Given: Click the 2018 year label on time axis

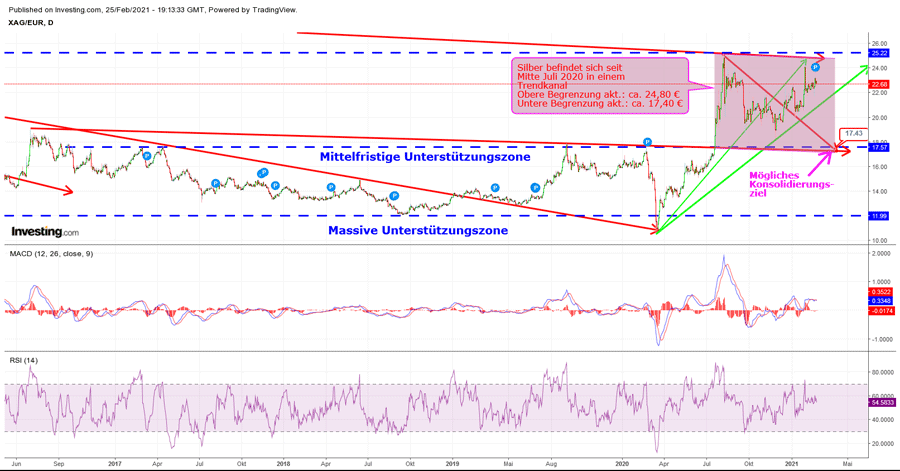Looking at the screenshot, I should [283, 464].
